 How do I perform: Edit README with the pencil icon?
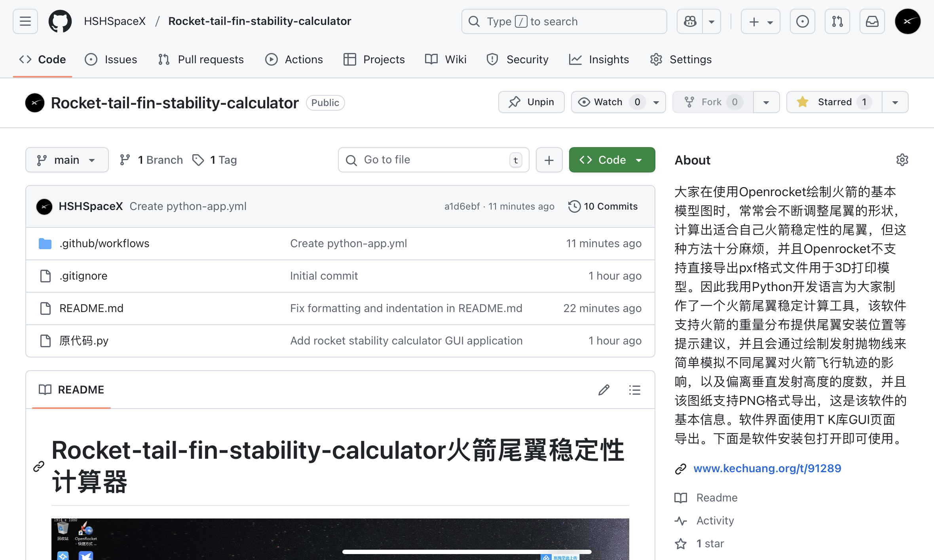coord(604,390)
